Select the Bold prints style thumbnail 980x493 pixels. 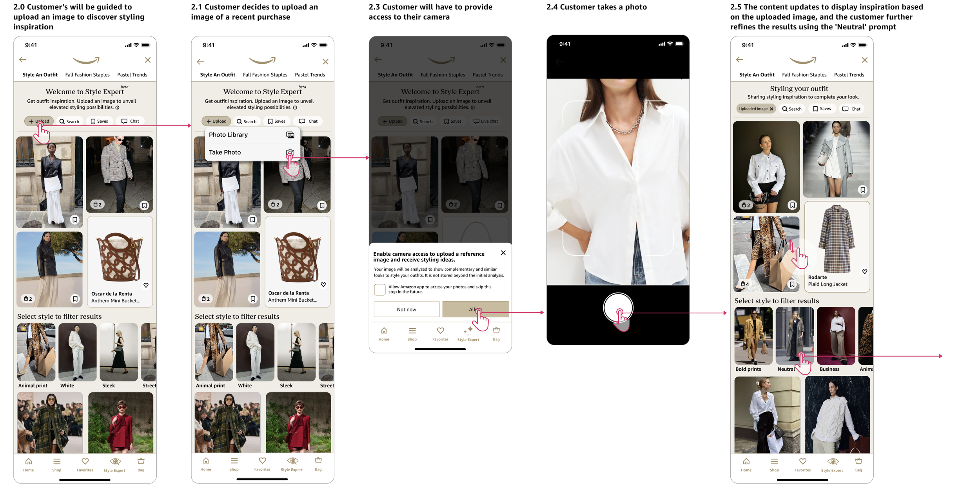point(753,336)
